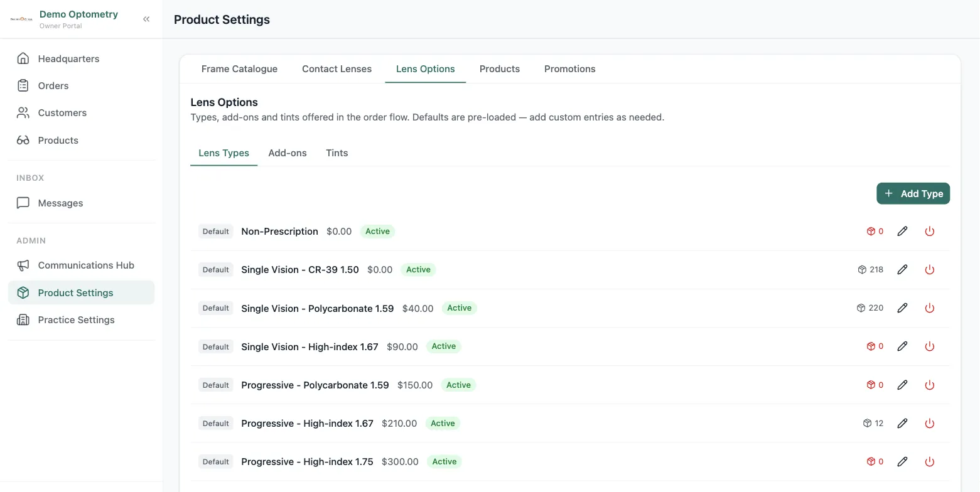Open Products glasses item in sidebar
The width and height of the screenshot is (980, 492).
coord(81,140)
